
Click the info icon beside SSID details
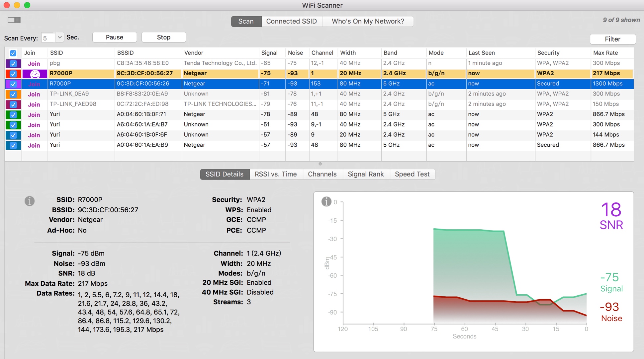click(30, 201)
